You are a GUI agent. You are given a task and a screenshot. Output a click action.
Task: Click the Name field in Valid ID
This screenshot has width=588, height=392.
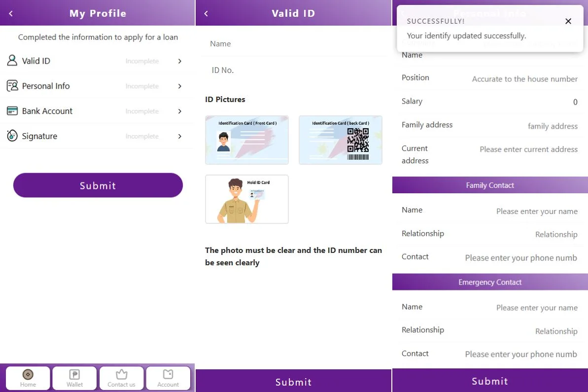(x=293, y=44)
